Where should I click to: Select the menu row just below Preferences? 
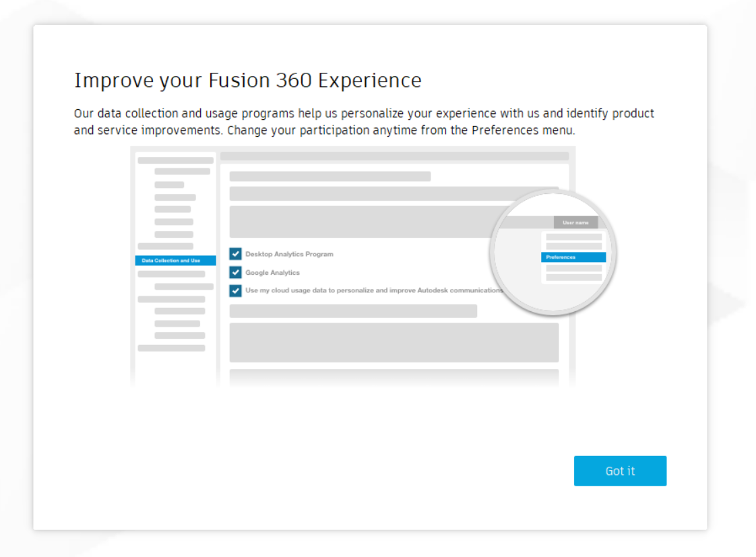574,268
